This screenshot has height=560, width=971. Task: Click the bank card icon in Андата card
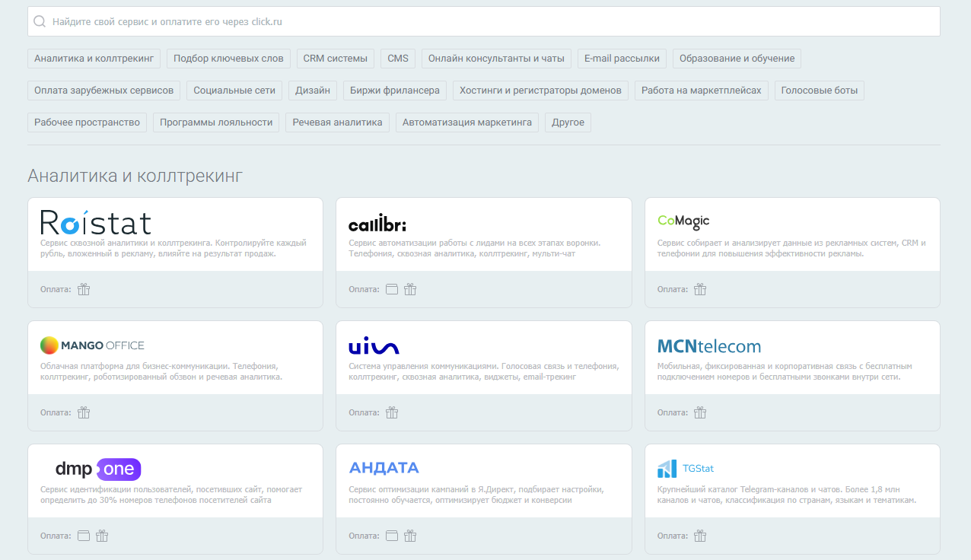[392, 536]
